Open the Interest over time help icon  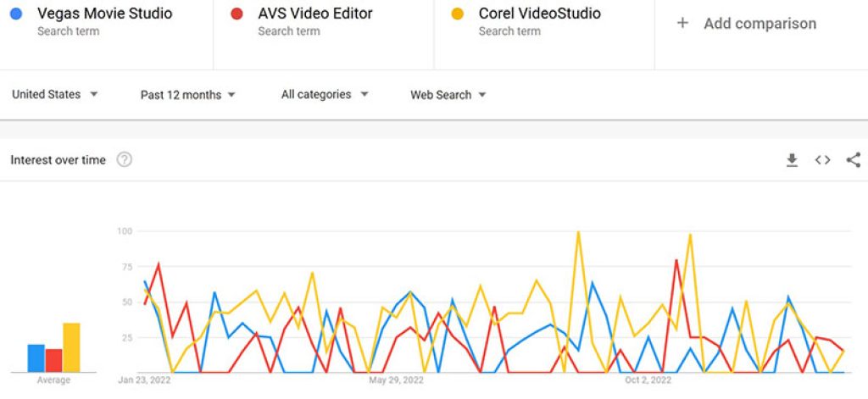click(x=124, y=159)
